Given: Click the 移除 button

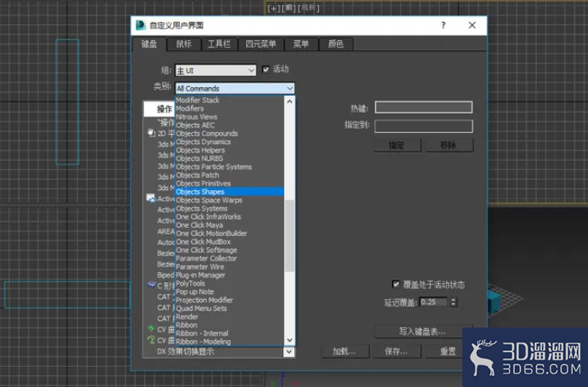Looking at the screenshot, I should [449, 145].
